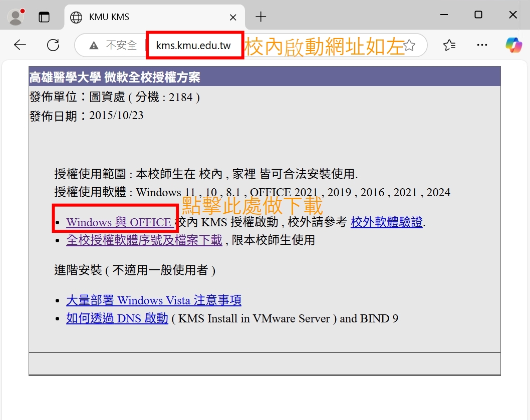
Task: Click the 發佈單位：圖資處 text line
Action: pos(115,97)
